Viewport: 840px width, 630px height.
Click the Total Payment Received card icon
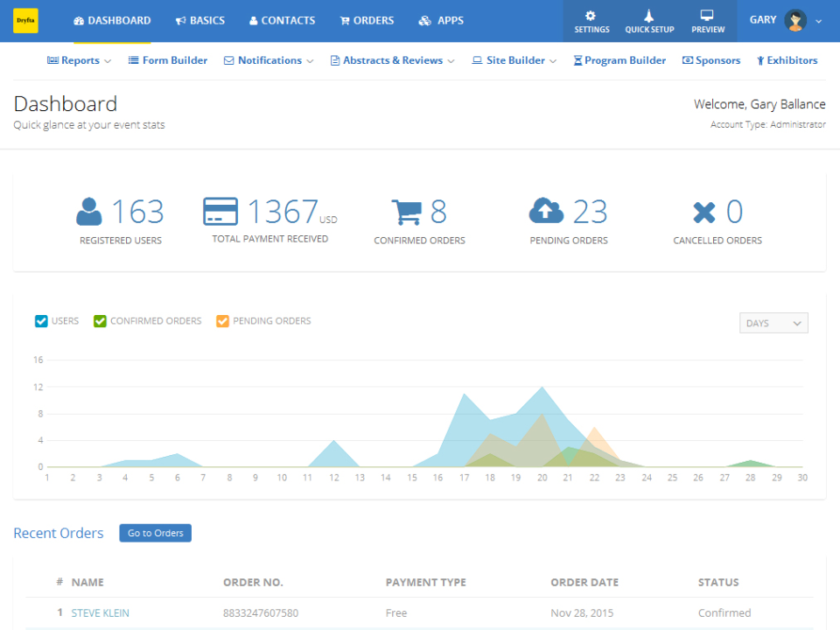click(x=220, y=211)
